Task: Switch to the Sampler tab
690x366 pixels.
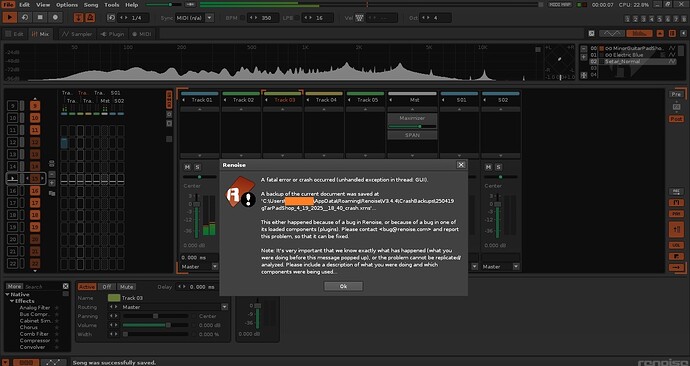Action: click(77, 34)
